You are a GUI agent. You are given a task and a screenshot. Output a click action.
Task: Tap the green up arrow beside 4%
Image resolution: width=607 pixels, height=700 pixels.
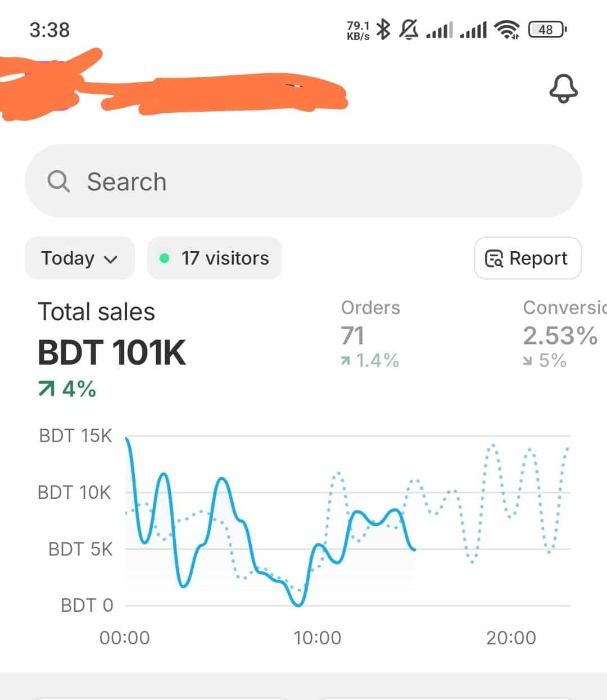point(47,388)
